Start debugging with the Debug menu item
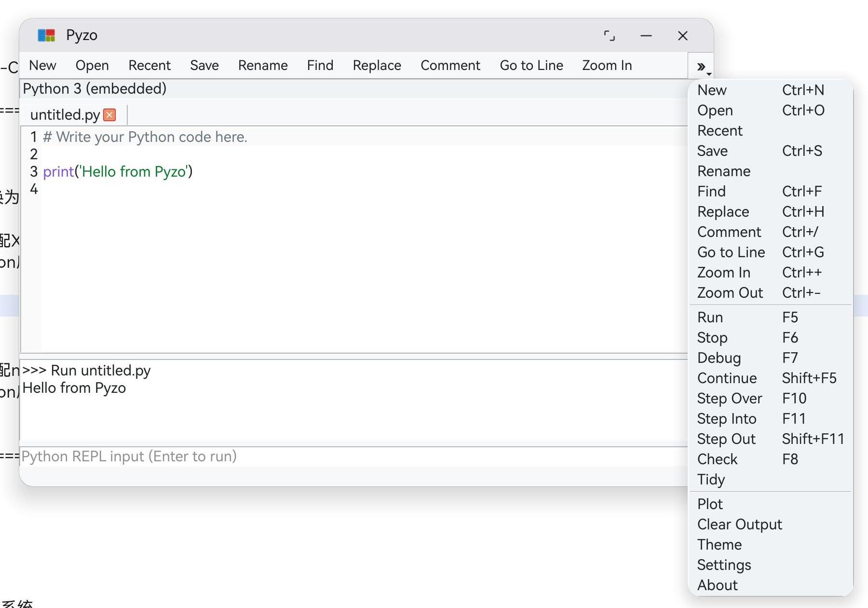Viewport: 868px width, 608px height. (770, 358)
